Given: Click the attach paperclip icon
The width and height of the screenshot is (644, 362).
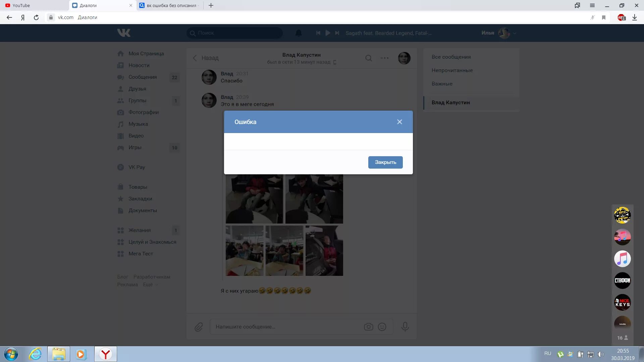Looking at the screenshot, I should pos(199,327).
